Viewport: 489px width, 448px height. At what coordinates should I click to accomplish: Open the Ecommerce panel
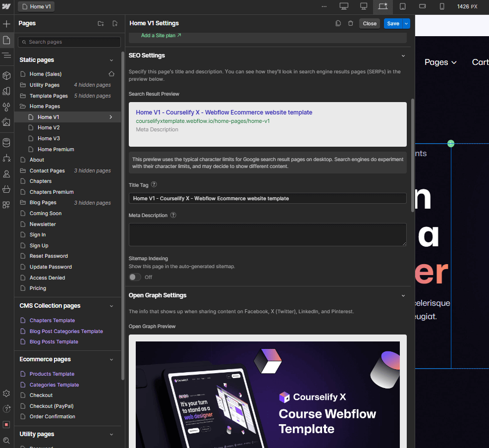(x=7, y=190)
